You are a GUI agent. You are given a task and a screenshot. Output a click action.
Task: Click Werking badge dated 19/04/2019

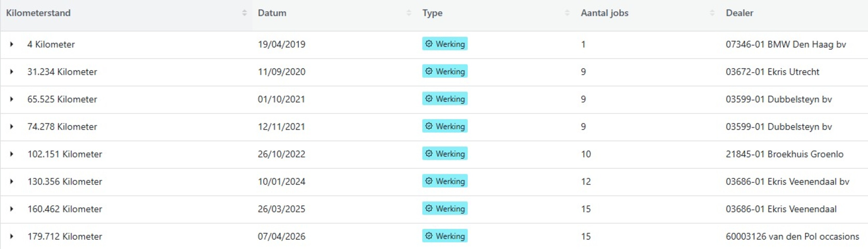coord(445,44)
